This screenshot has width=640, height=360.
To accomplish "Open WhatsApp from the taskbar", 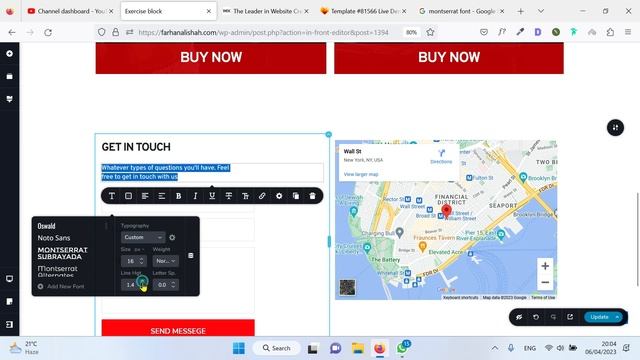I will point(402,348).
